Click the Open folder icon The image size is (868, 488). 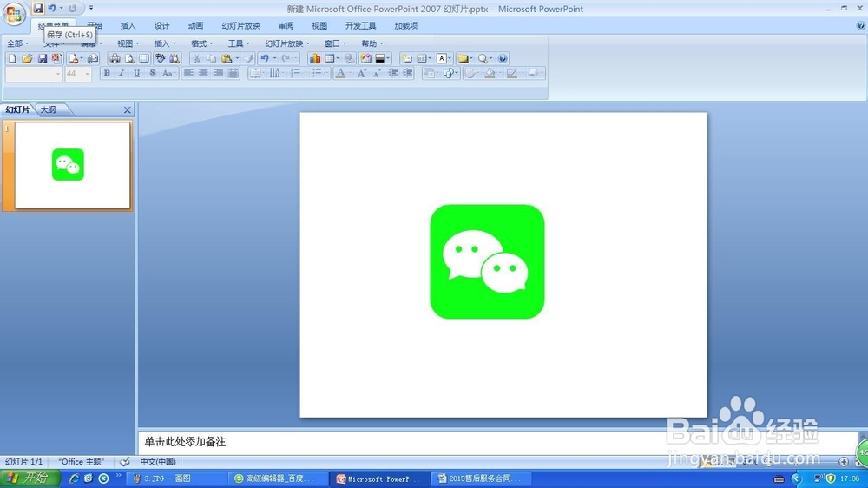(27, 58)
